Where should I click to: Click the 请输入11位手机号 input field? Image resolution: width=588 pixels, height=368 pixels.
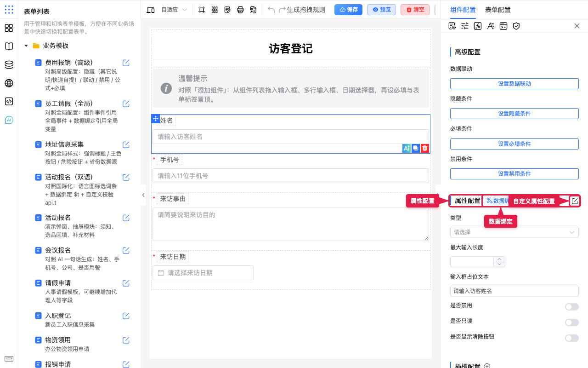[291, 176]
